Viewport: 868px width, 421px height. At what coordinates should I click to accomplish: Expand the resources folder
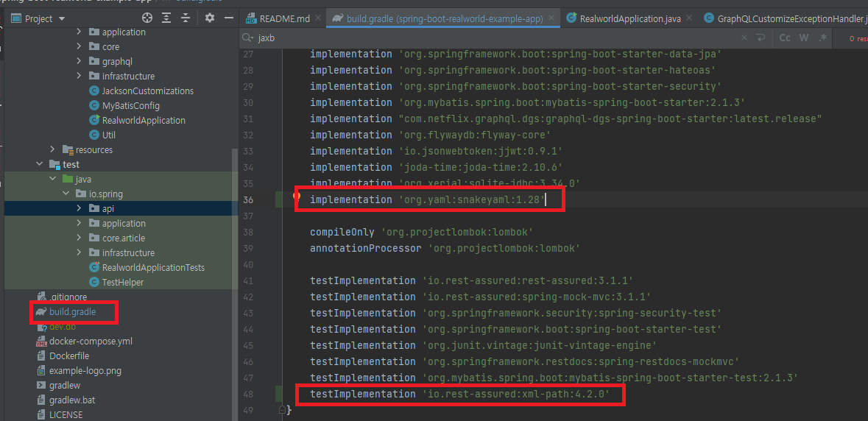[x=52, y=149]
